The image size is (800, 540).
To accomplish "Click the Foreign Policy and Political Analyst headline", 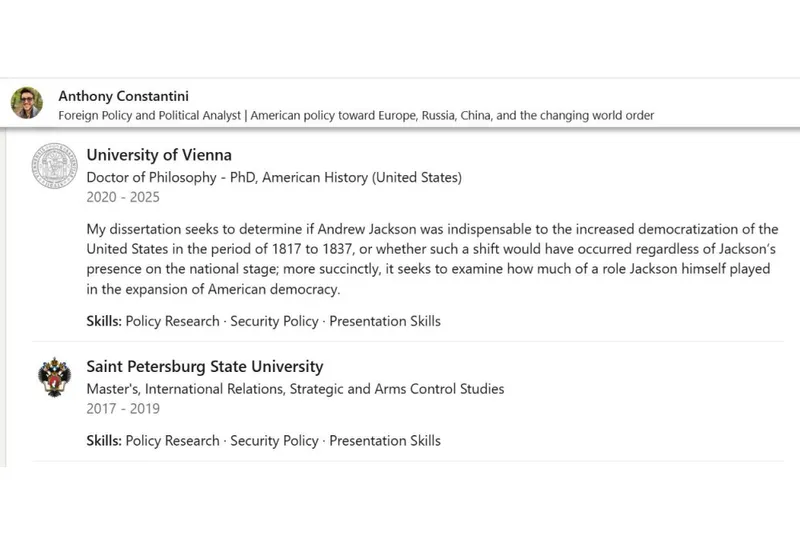I will point(356,116).
